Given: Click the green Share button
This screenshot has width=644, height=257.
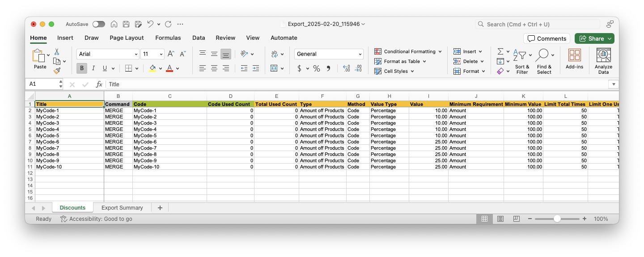Looking at the screenshot, I should (x=594, y=38).
